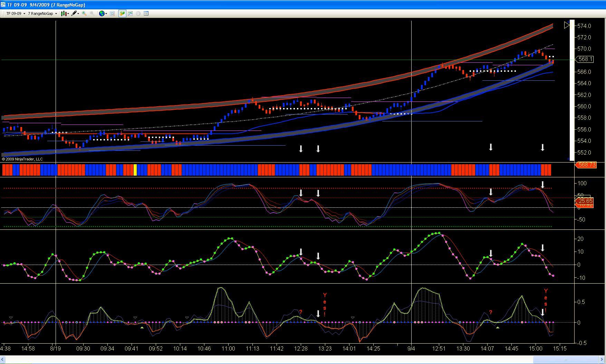
Task: Toggle the Chart Trader button
Action: [122, 13]
